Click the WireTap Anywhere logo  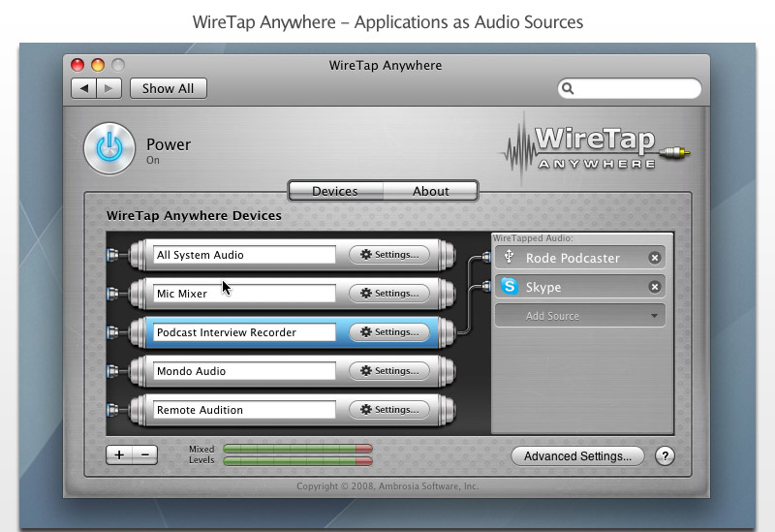pos(596,147)
